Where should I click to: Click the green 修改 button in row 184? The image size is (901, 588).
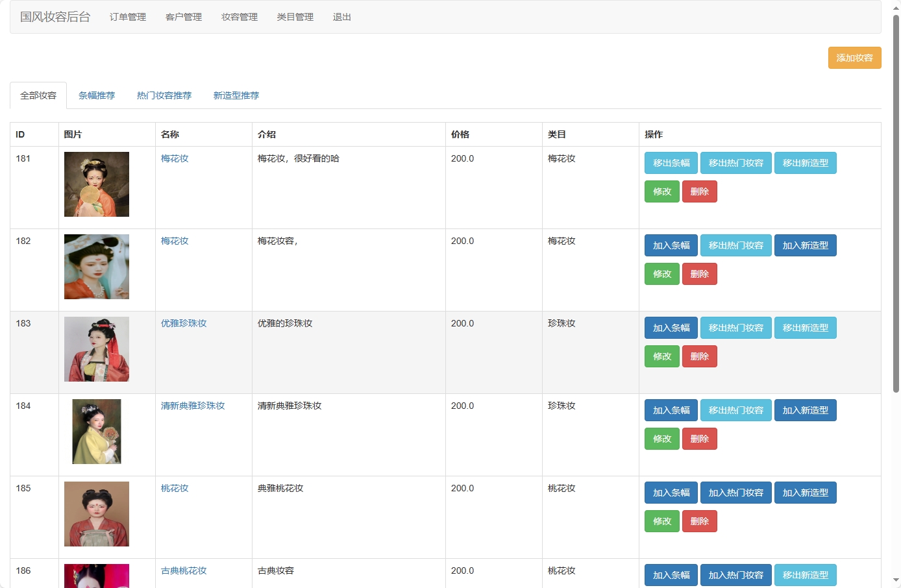[661, 439]
